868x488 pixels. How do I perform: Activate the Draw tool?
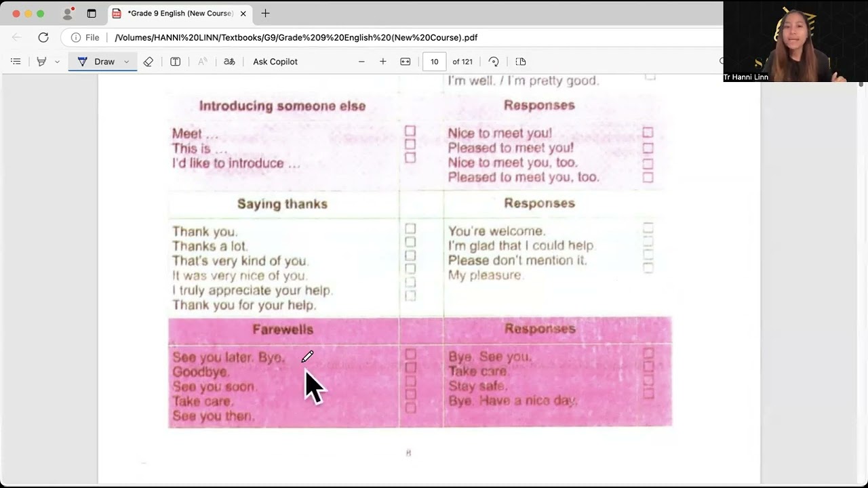96,62
